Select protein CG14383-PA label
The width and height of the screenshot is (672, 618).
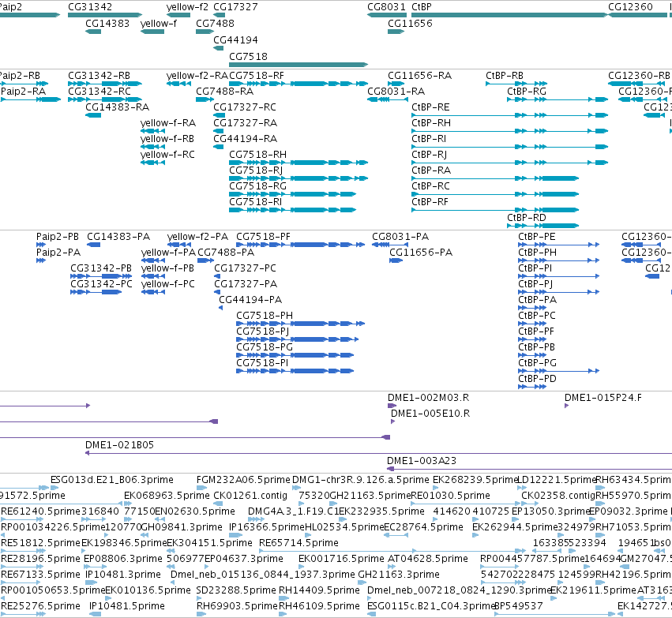[118, 237]
